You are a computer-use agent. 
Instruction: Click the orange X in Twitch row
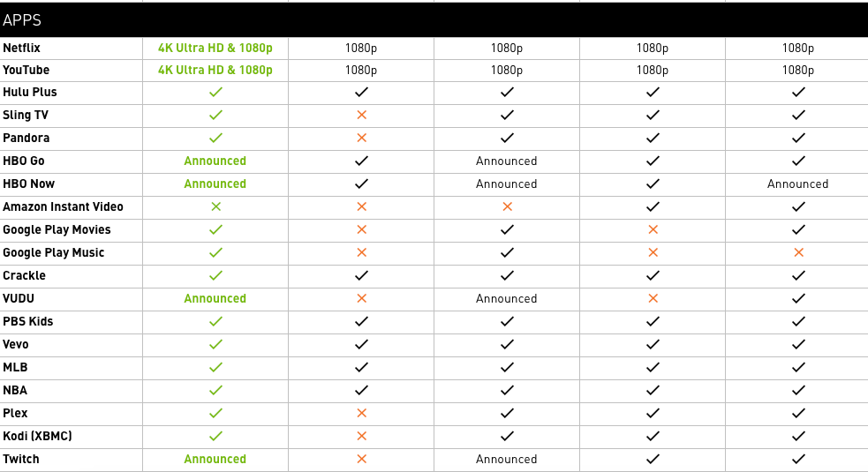(x=361, y=459)
